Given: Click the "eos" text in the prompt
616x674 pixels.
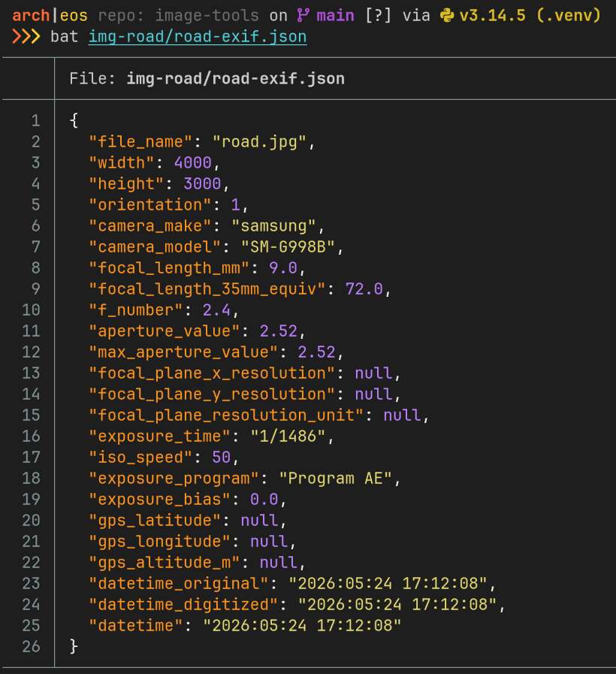Looking at the screenshot, I should 74,16.
